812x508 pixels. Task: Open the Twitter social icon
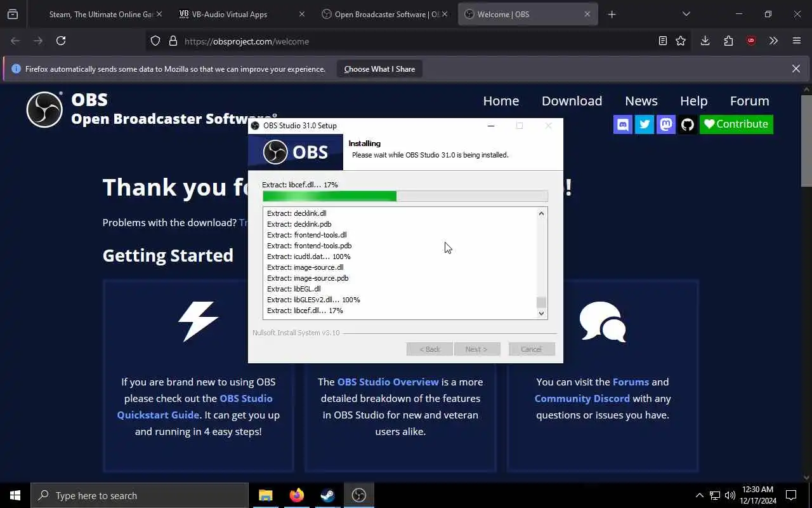pos(645,124)
